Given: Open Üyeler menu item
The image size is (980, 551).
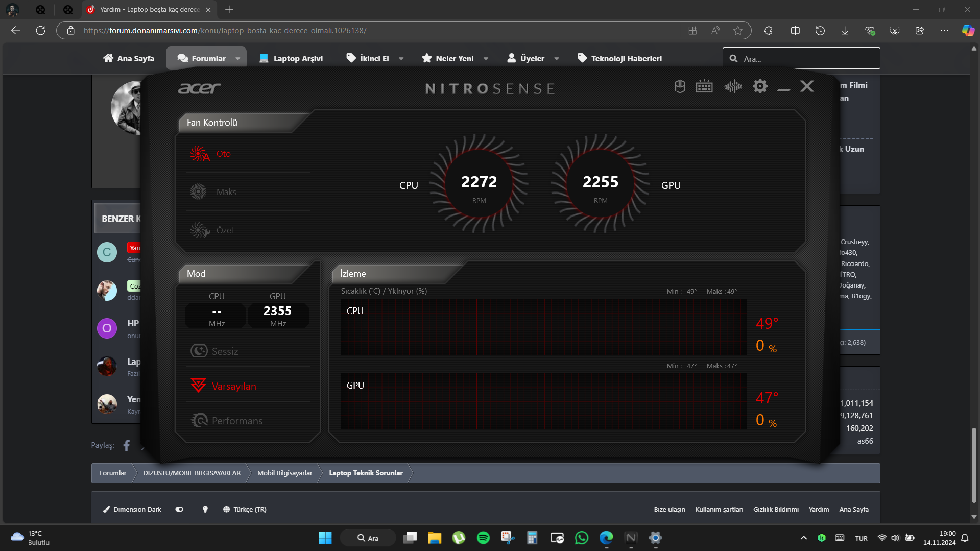Looking at the screenshot, I should pos(525,58).
